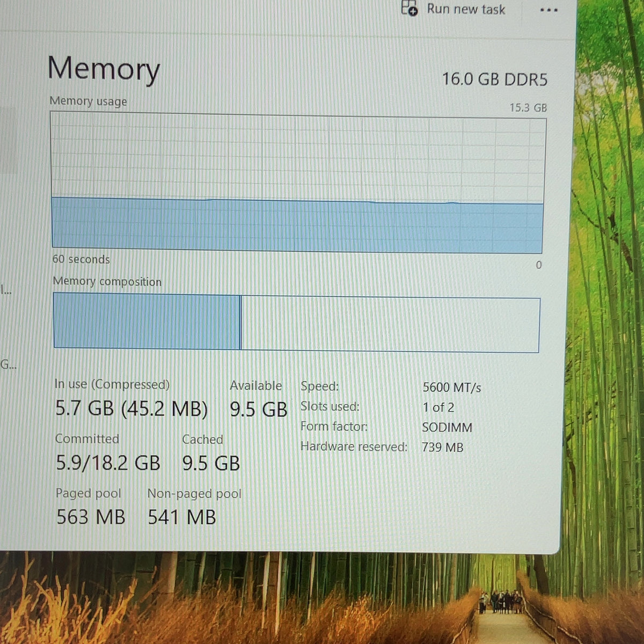644x644 pixels.
Task: Click the 15.3 GB graph maximum label
Action: click(x=528, y=108)
